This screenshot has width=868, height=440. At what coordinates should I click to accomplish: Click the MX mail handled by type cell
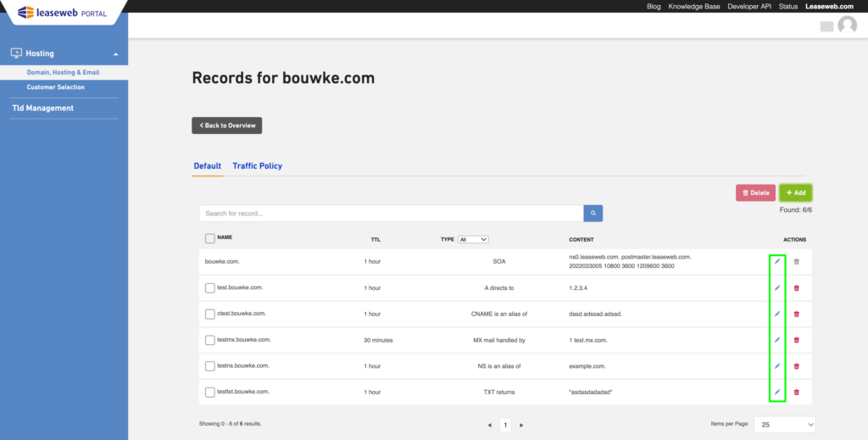point(498,340)
